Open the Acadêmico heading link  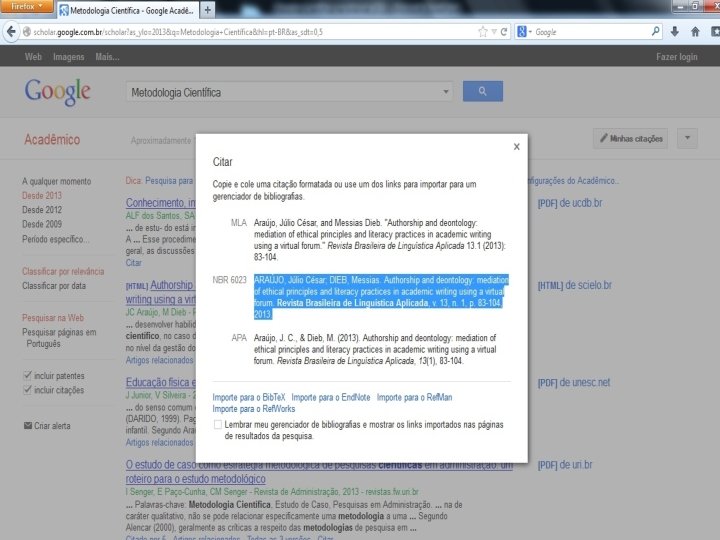pyautogui.click(x=52, y=139)
